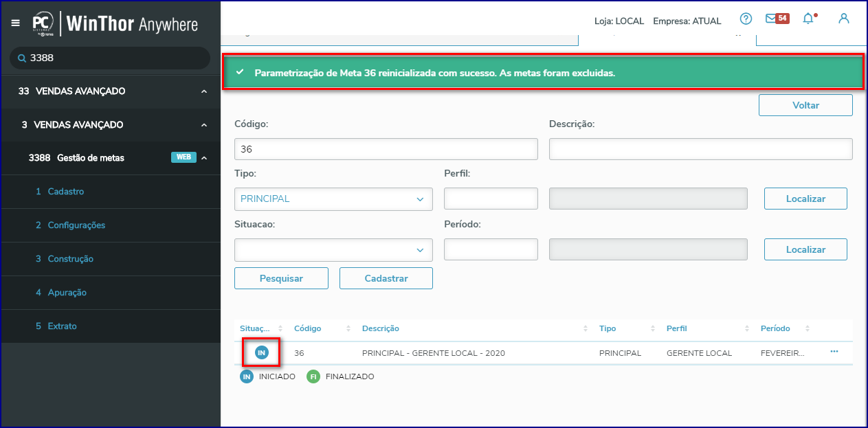This screenshot has height=428, width=868.
Task: Click Localizar button next to Período
Action: pos(805,249)
